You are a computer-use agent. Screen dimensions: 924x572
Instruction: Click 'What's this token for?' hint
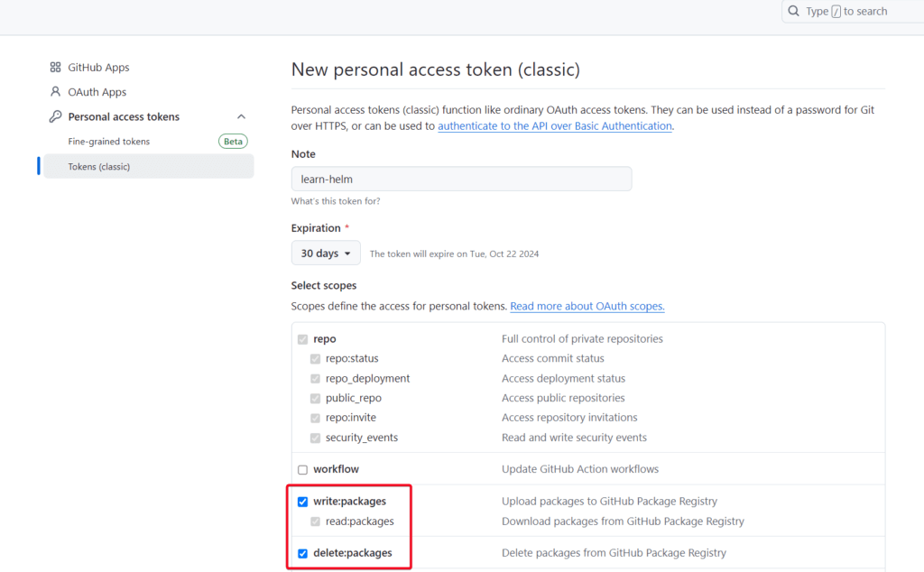(x=336, y=201)
